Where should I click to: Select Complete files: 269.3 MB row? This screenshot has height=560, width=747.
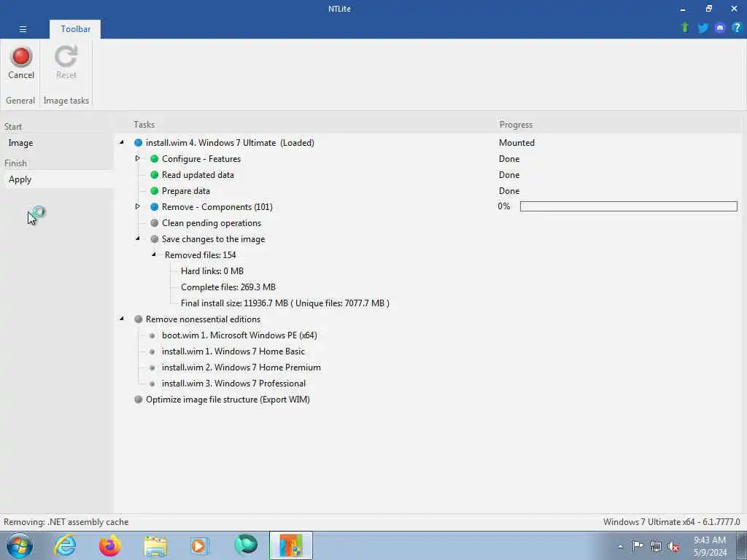pyautogui.click(x=228, y=287)
